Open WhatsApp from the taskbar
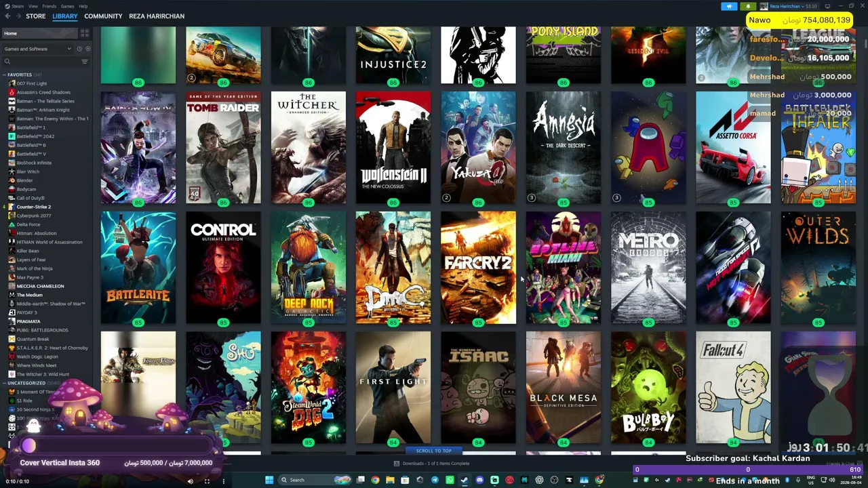The width and height of the screenshot is (868, 488). point(450,480)
